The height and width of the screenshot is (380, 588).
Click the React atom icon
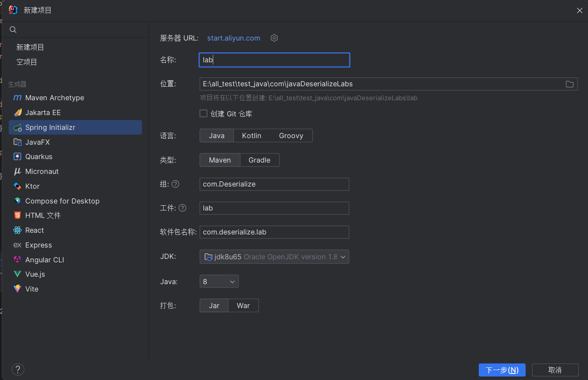17,230
